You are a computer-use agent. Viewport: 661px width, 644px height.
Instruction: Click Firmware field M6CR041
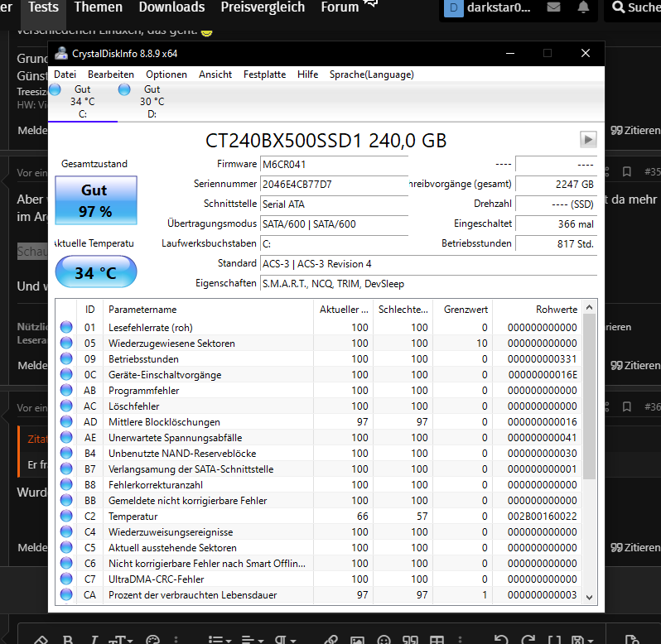click(x=335, y=164)
